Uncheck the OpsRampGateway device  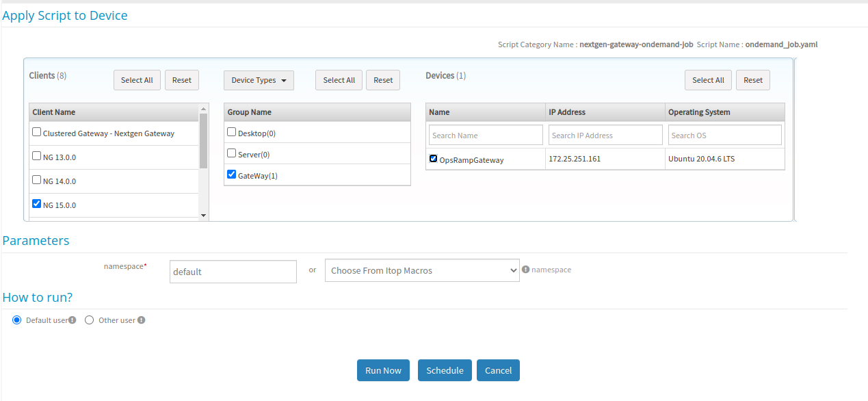click(433, 158)
